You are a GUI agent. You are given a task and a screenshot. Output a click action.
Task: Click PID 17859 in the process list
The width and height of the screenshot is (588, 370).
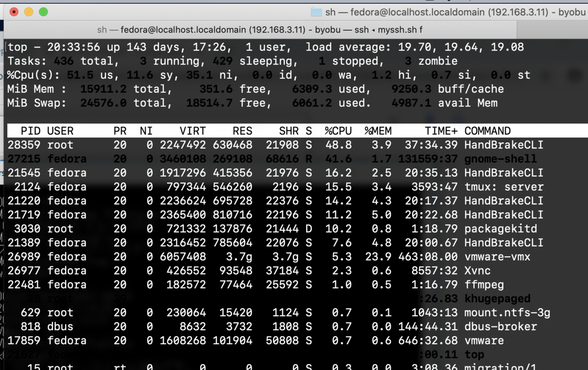pos(24,340)
